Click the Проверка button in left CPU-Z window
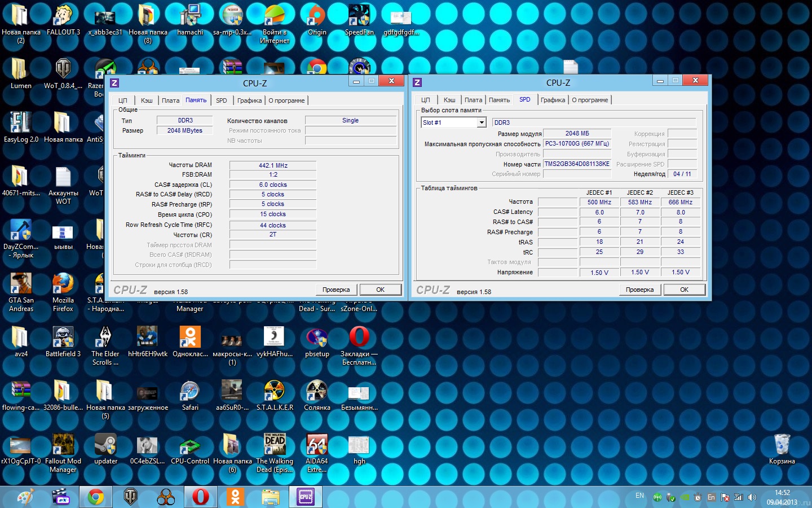812x508 pixels. pos(336,290)
